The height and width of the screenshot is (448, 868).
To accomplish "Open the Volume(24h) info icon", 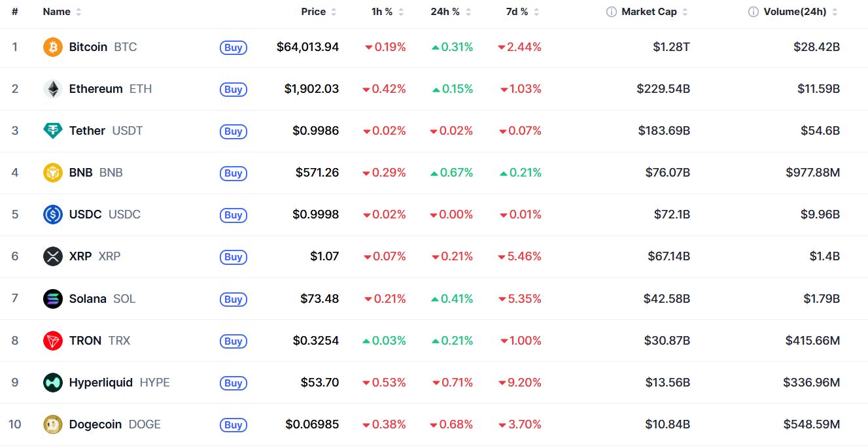I will [754, 12].
